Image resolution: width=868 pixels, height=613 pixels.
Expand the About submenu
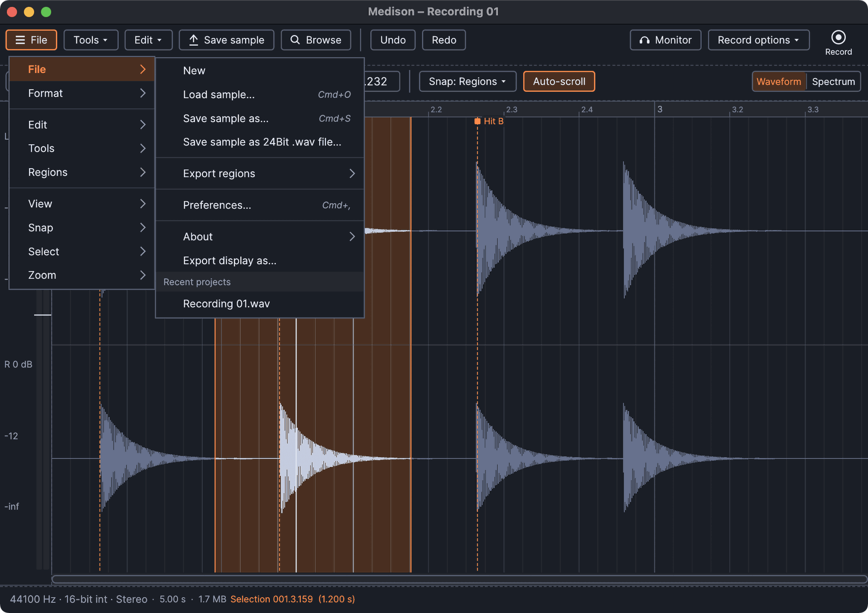(260, 237)
